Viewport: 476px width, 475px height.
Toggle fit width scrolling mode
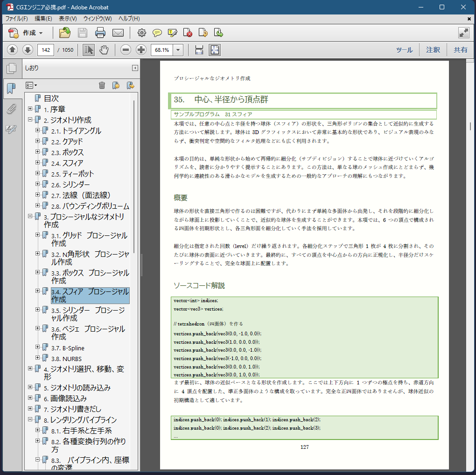pyautogui.click(x=199, y=50)
